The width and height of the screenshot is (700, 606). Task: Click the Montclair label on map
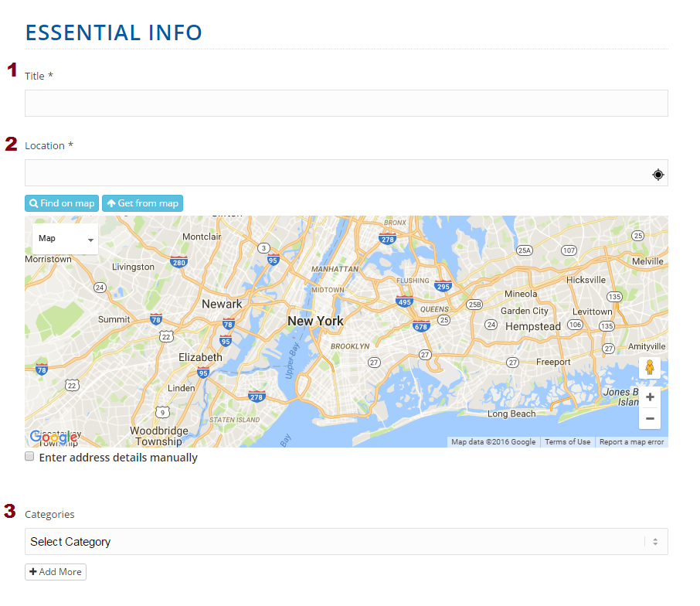click(202, 237)
